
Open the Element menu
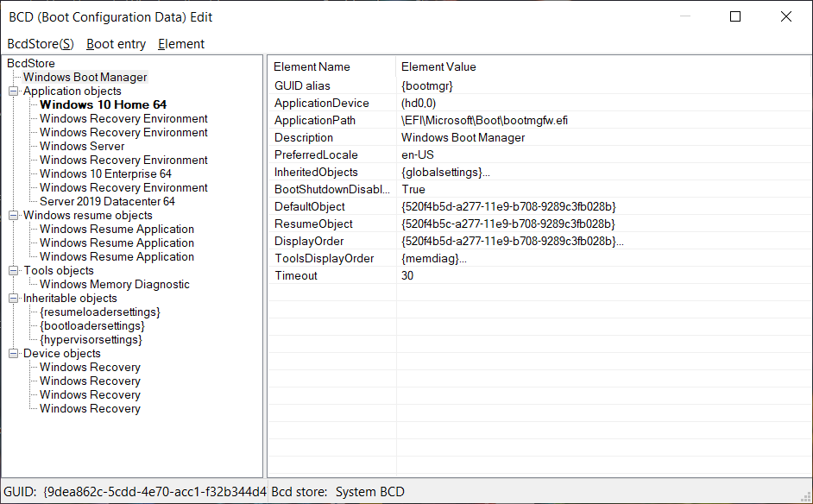tap(181, 44)
